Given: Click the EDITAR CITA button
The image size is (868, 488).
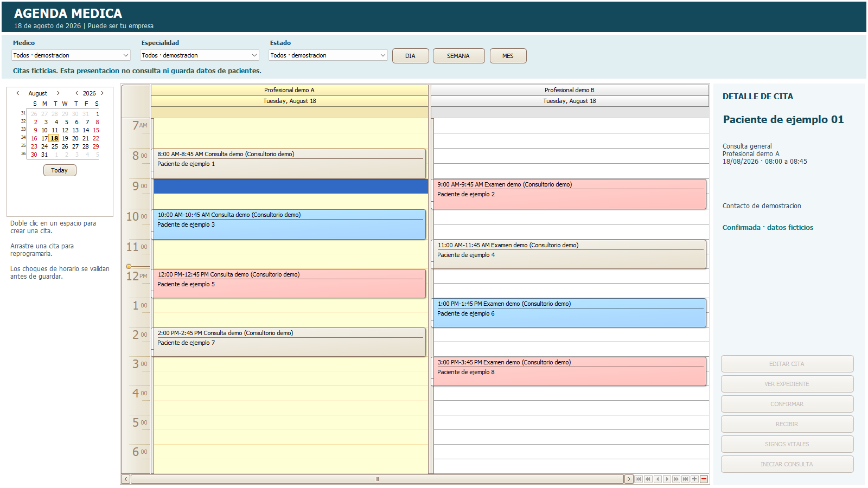Looking at the screenshot, I should 787,364.
